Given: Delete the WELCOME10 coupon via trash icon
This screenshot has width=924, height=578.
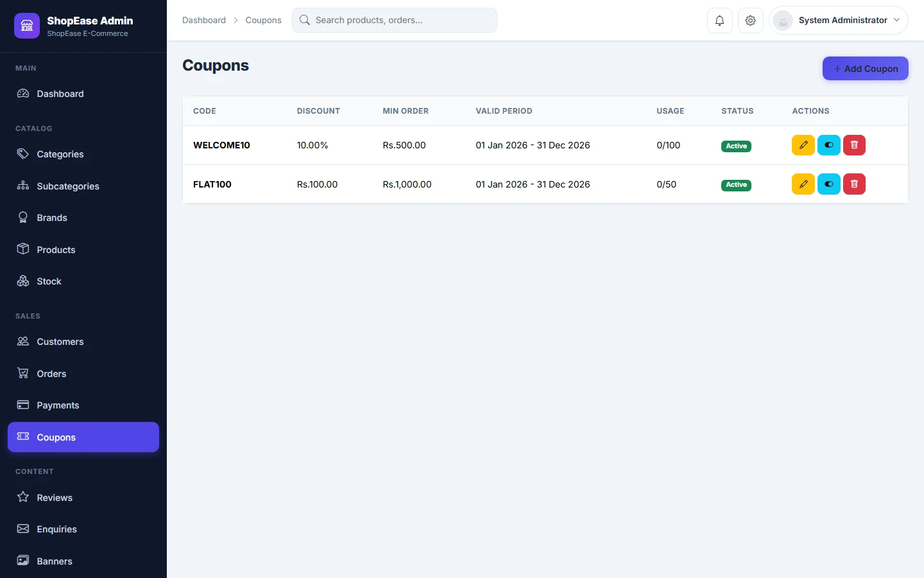Looking at the screenshot, I should click(x=854, y=145).
